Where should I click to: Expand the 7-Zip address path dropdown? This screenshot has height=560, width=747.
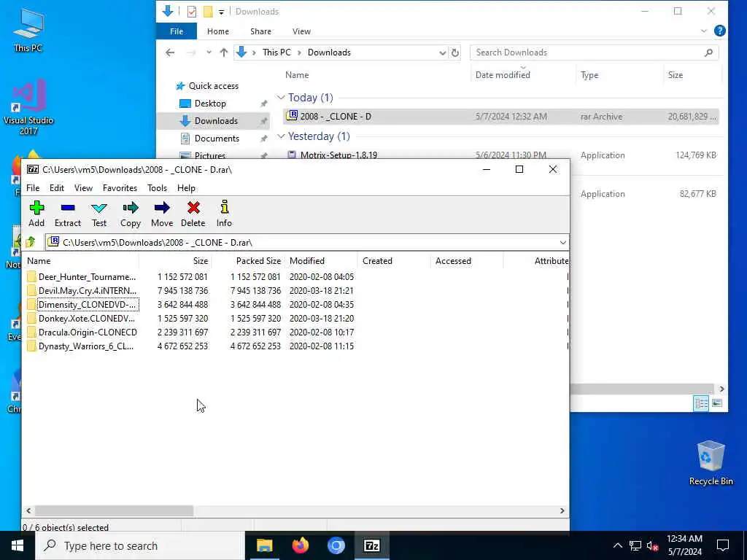(562, 242)
